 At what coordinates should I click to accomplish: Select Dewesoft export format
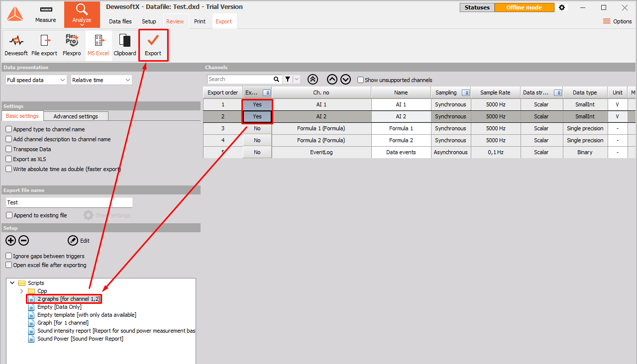(x=16, y=45)
